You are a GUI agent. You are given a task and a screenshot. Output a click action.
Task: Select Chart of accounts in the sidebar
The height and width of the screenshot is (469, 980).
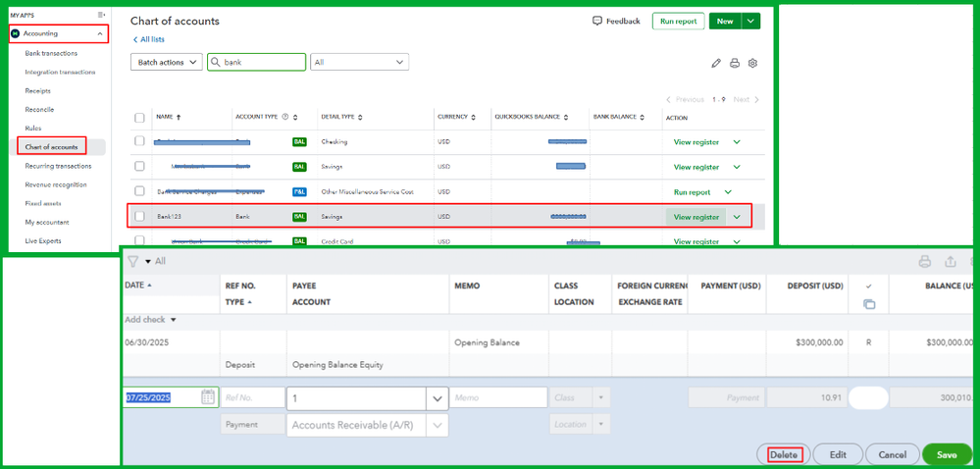pos(52,147)
